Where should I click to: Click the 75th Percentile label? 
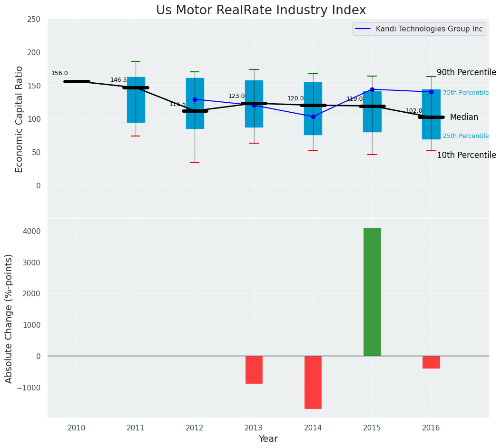(x=465, y=93)
